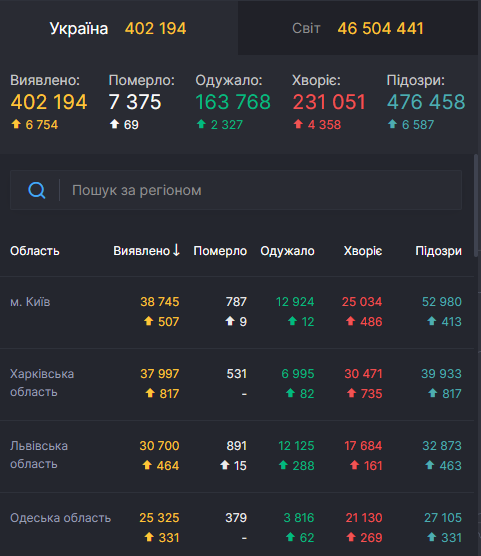Select the Одеська область row
481x556 pixels.
237,524
